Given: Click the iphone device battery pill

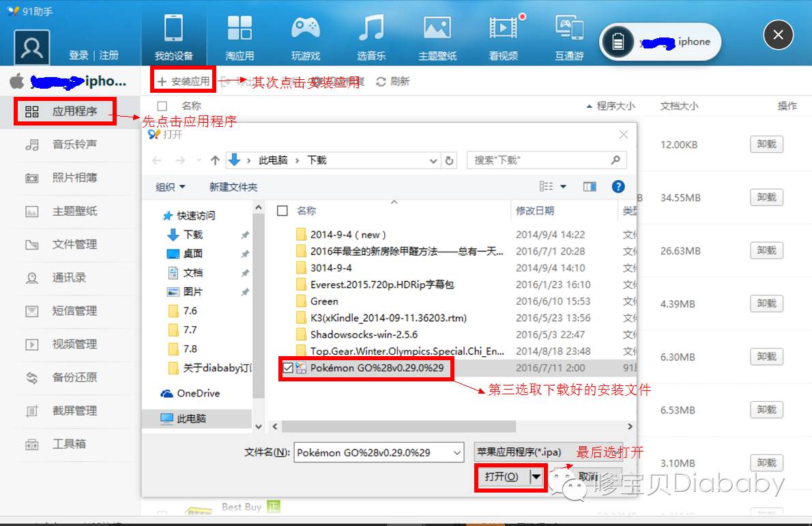Looking at the screenshot, I should 661,42.
